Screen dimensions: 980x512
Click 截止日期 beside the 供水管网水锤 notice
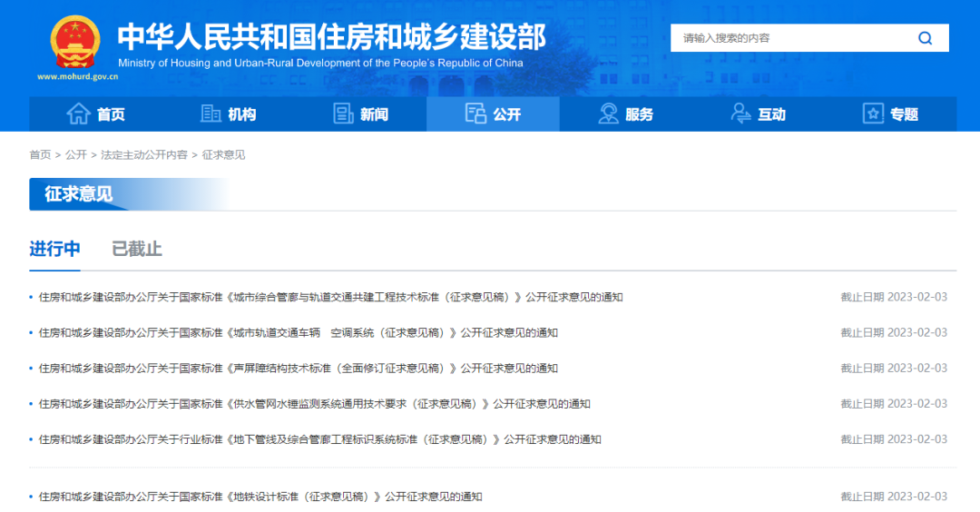click(894, 404)
